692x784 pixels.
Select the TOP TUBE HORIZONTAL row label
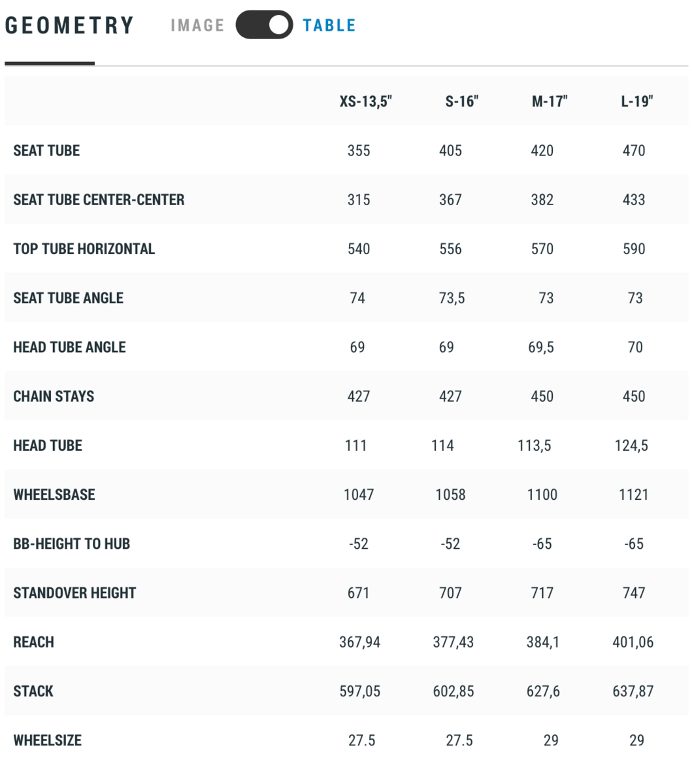coord(84,249)
